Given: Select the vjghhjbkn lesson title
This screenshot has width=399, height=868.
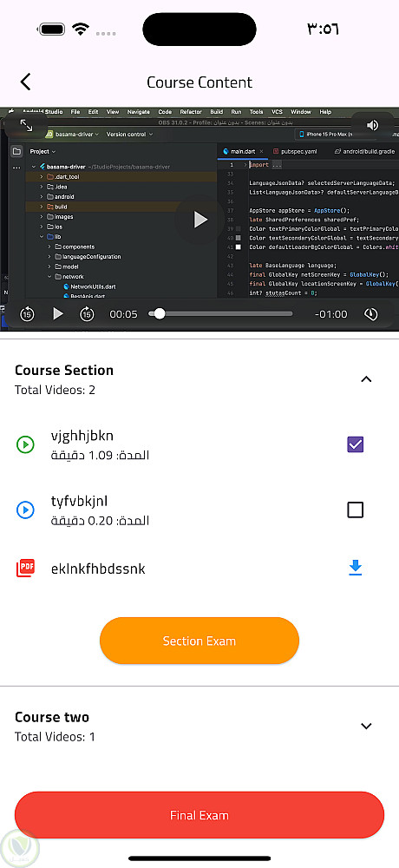Looking at the screenshot, I should 82,436.
